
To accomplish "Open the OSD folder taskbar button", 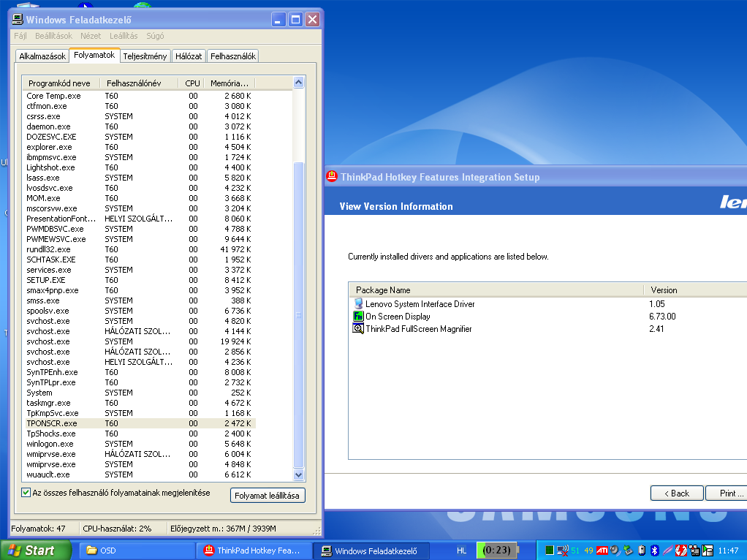I will tap(137, 550).
